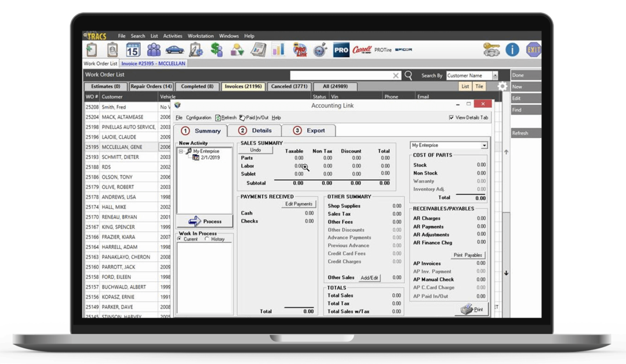Click inside the Work Order List search field
Viewport: 626px width, 364px height.
pyautogui.click(x=342, y=75)
